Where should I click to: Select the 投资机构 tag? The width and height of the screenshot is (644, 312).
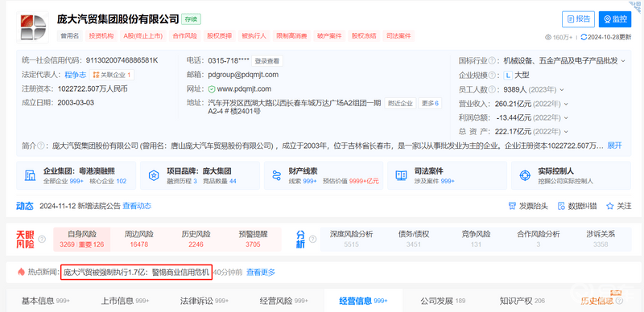click(x=101, y=36)
